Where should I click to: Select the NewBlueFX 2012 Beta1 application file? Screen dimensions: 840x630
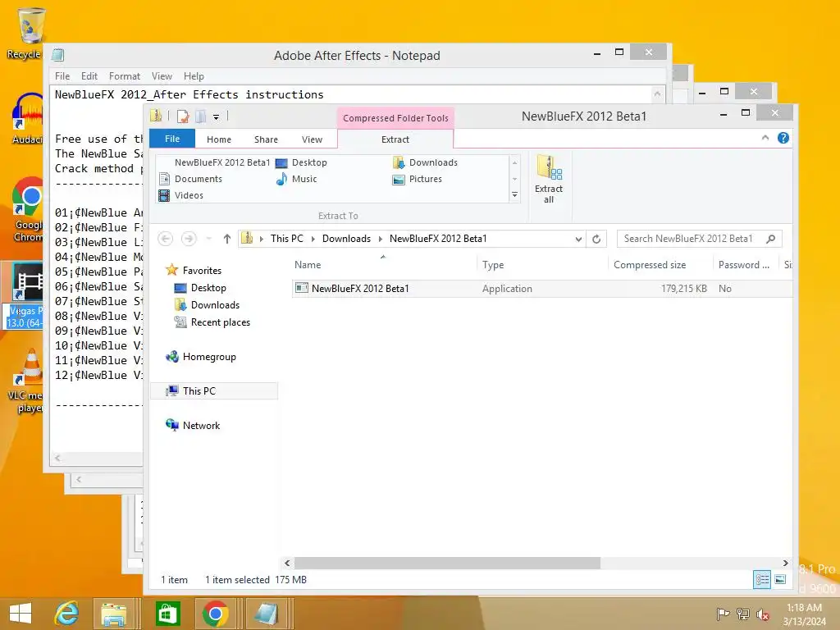[x=542, y=288]
